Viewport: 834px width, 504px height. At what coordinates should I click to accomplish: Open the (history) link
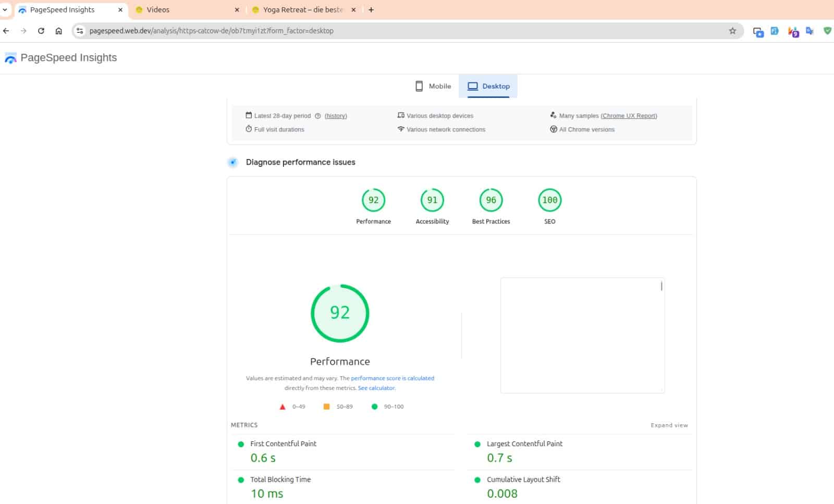336,116
